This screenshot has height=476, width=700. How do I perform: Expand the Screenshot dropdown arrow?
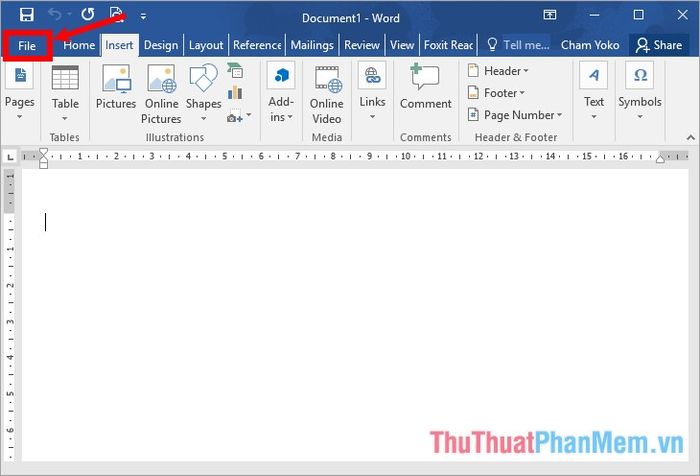[249, 115]
